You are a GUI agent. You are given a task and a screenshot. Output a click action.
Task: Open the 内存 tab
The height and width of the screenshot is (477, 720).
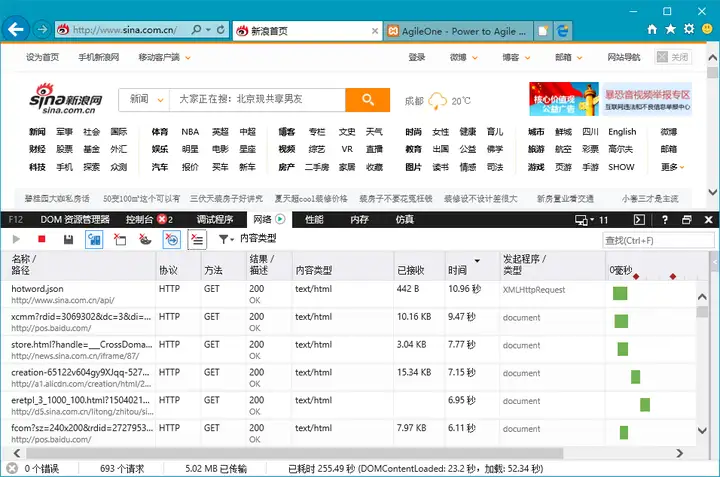[x=359, y=219]
